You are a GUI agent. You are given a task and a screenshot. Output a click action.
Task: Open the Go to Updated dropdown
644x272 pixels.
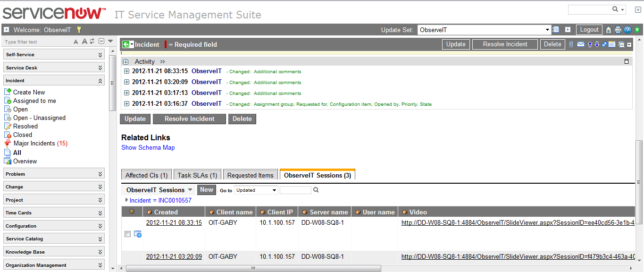256,190
